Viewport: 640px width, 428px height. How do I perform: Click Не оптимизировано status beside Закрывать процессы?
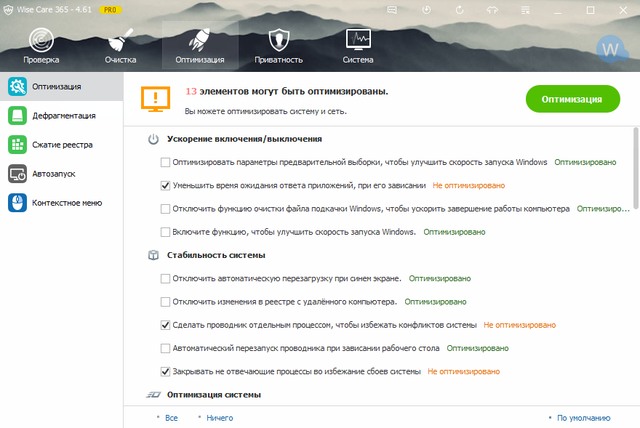[464, 372]
